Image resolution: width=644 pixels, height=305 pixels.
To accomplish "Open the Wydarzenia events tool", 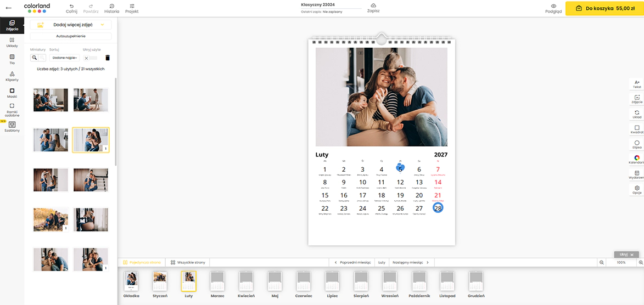I will 637,175.
